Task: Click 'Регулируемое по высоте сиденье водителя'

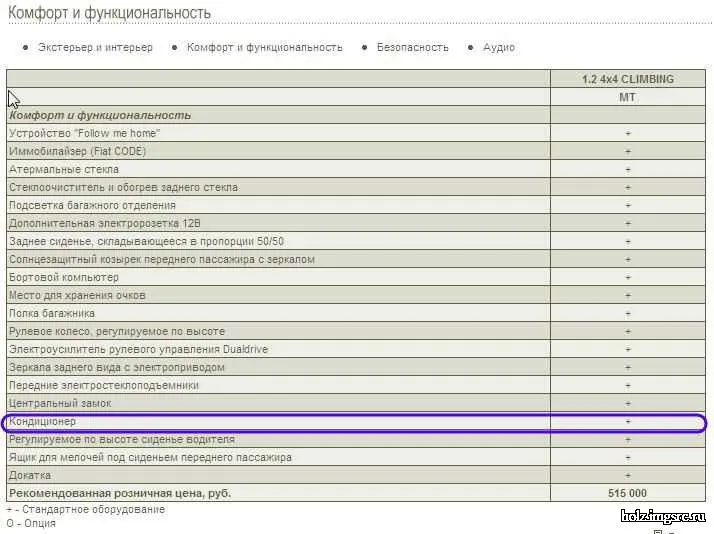Action: pyautogui.click(x=122, y=439)
